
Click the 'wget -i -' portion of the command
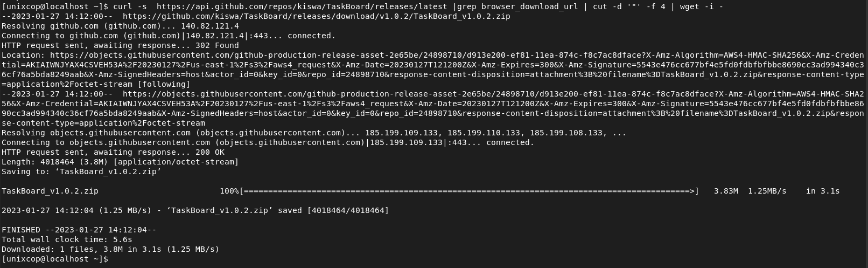[702, 6]
